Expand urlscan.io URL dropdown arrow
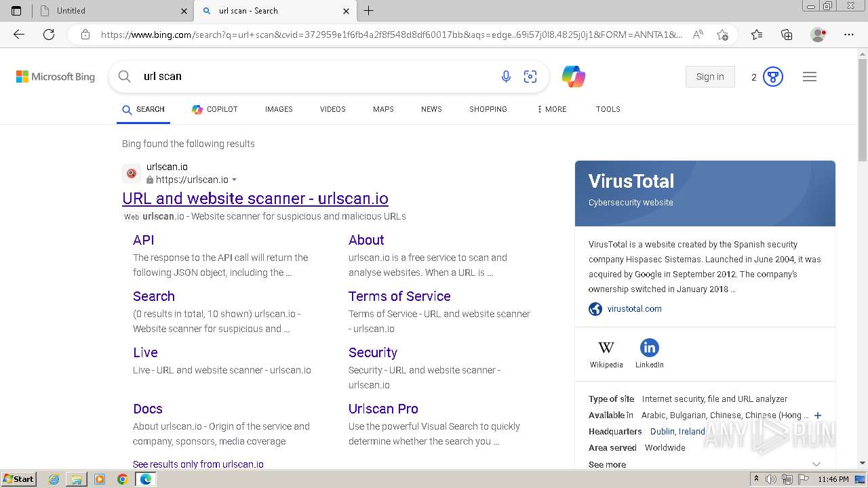The height and width of the screenshot is (488, 868). click(235, 180)
